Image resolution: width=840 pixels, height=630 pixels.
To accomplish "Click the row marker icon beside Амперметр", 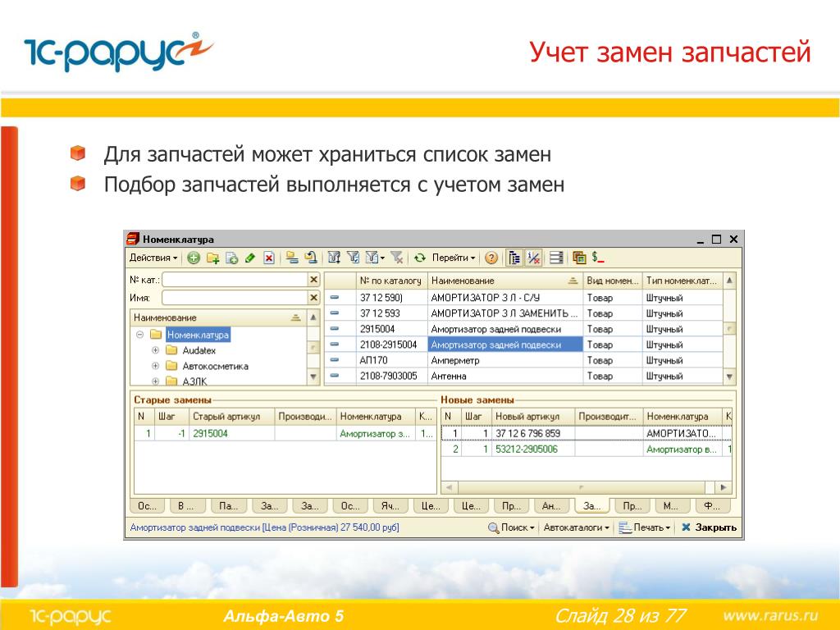I will (x=335, y=360).
